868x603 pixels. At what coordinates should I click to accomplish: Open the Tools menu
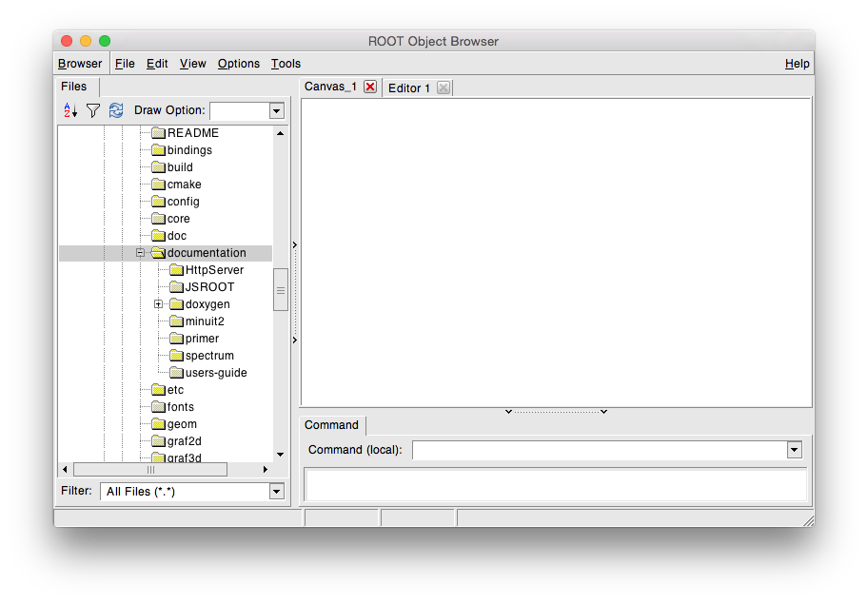point(286,64)
